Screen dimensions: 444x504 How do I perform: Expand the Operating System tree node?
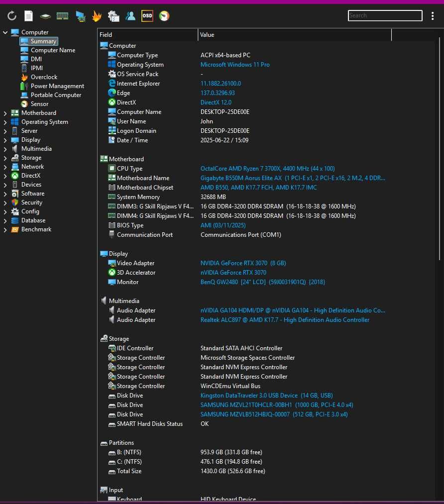[x=5, y=122]
